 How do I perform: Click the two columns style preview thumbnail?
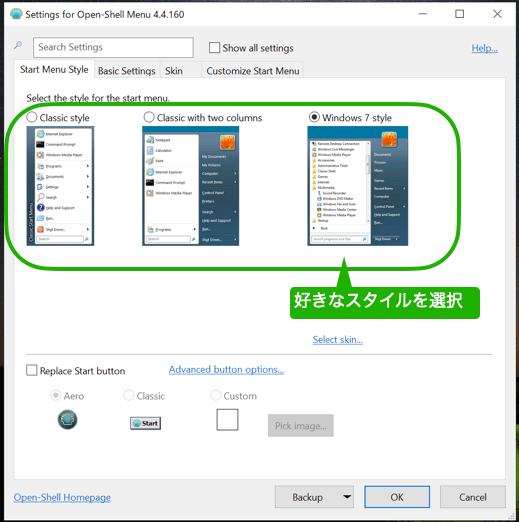(191, 186)
